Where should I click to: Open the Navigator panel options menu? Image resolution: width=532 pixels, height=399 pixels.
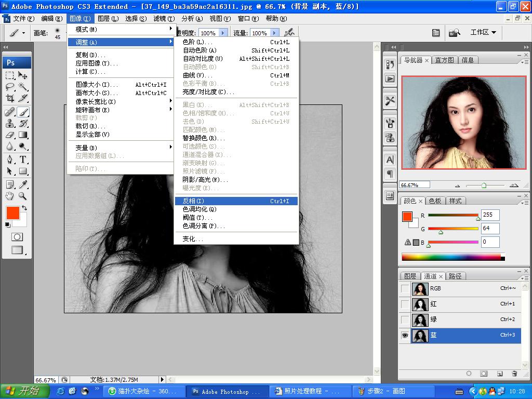click(x=525, y=62)
